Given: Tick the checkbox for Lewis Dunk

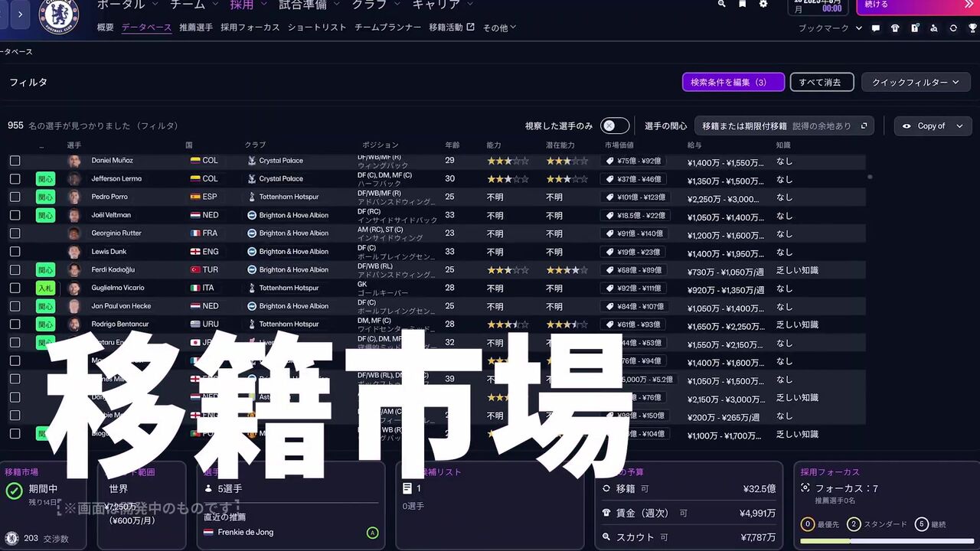Looking at the screenshot, I should point(15,252).
